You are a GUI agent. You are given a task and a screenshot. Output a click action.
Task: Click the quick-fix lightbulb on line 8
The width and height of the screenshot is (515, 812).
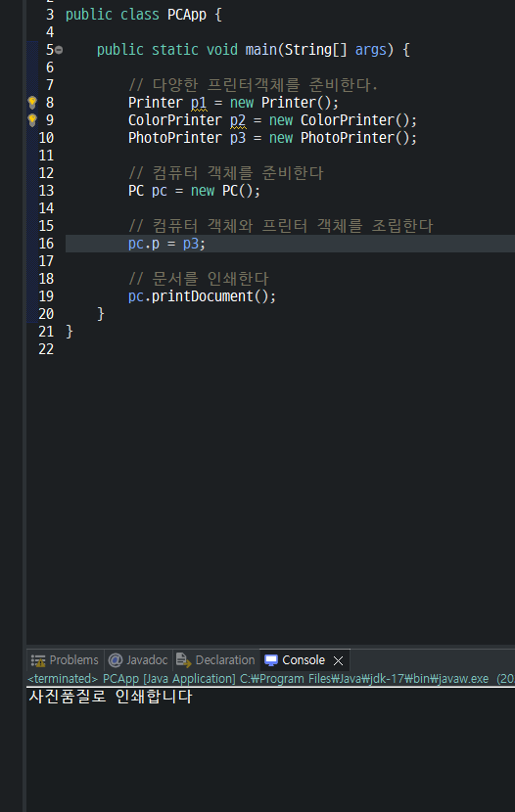[32, 103]
